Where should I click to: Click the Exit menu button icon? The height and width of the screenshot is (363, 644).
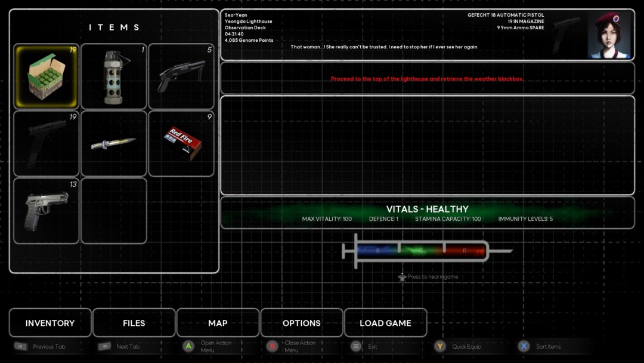pos(356,346)
